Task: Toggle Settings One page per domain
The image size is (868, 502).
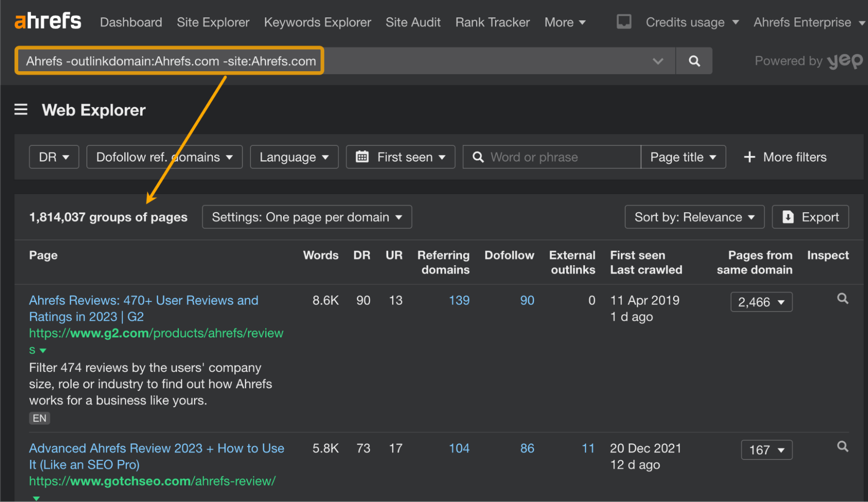Action: coord(308,217)
